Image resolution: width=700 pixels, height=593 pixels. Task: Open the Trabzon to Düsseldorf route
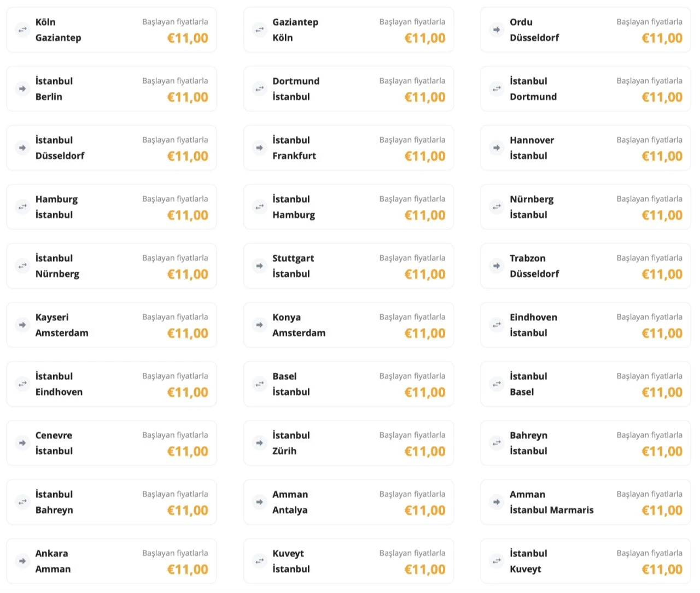(x=585, y=266)
